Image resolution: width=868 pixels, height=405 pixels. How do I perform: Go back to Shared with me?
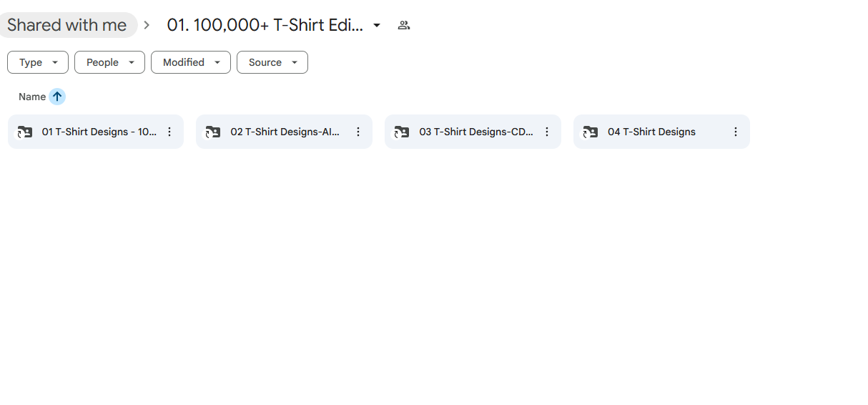[x=67, y=25]
